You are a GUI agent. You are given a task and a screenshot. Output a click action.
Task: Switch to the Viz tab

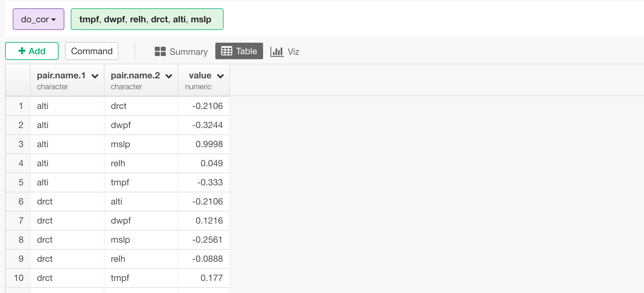pyautogui.click(x=284, y=51)
